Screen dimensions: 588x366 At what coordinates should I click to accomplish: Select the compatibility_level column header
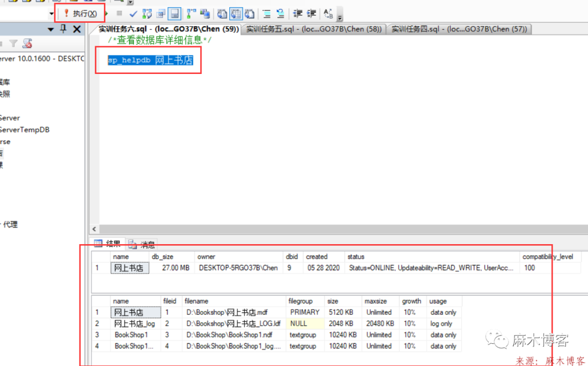(550, 257)
